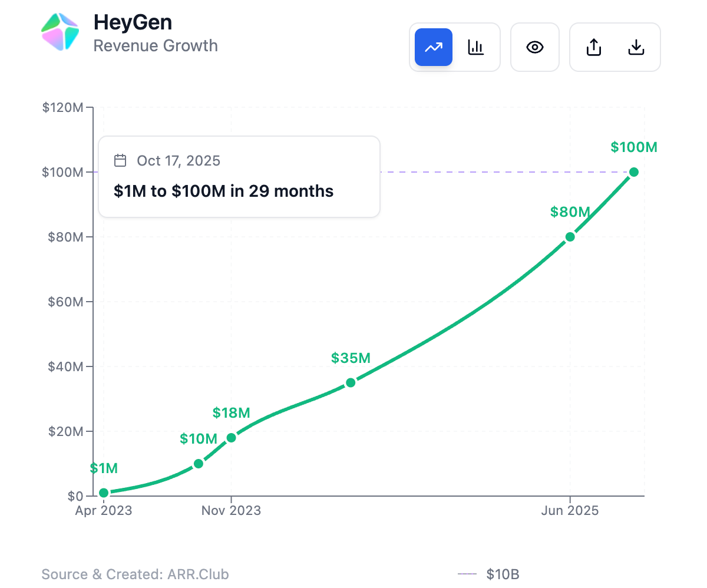Image resolution: width=707 pixels, height=588 pixels.
Task: Click the $120M y-axis label
Action: click(x=62, y=108)
